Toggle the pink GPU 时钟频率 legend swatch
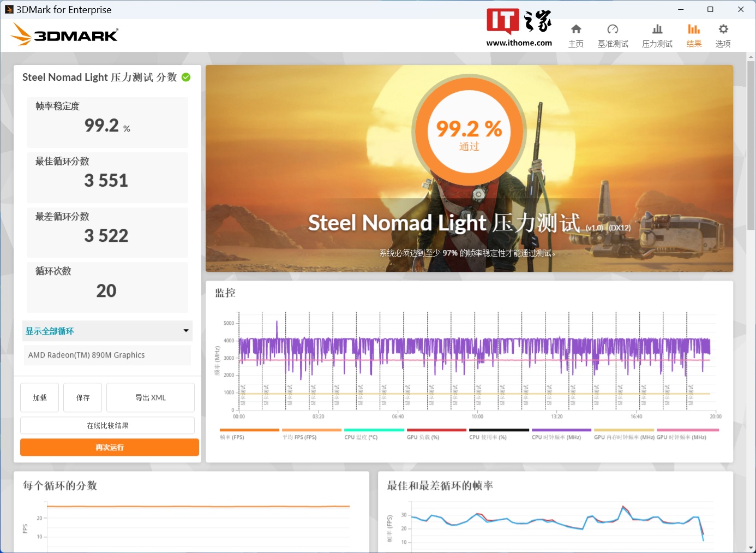 point(688,430)
